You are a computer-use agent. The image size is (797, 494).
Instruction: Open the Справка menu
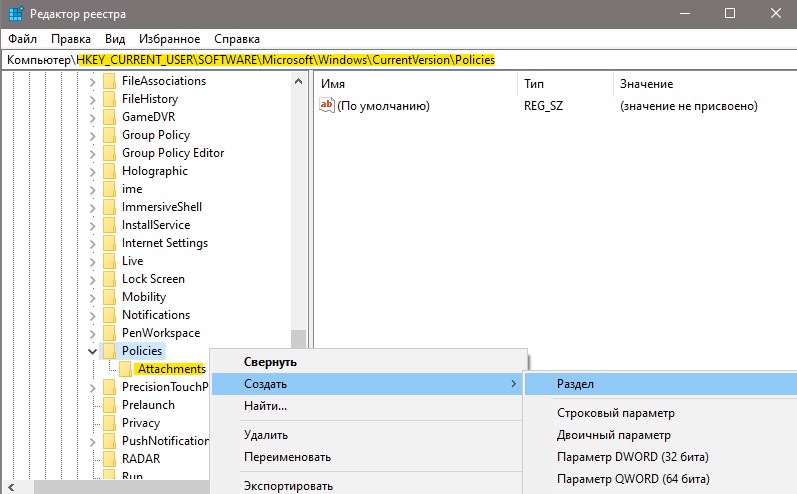point(236,39)
